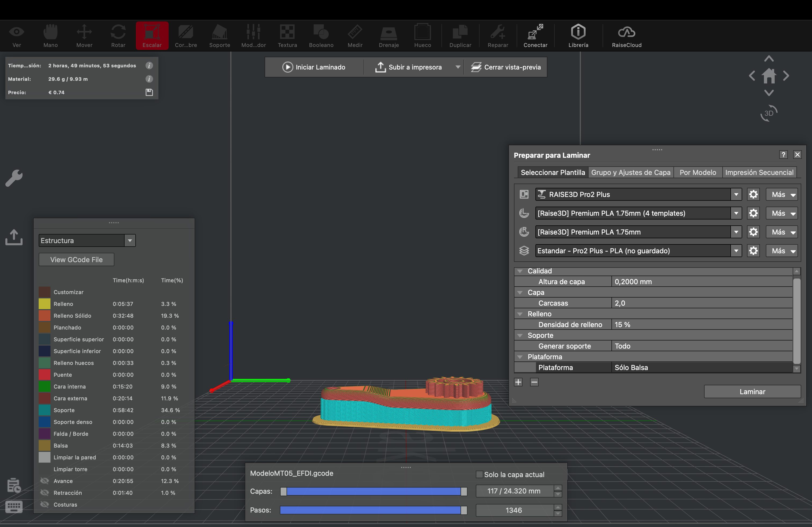Screen dimensions: 812x527
Task: Enable Solo la capa actual checkbox
Action: pyautogui.click(x=479, y=474)
